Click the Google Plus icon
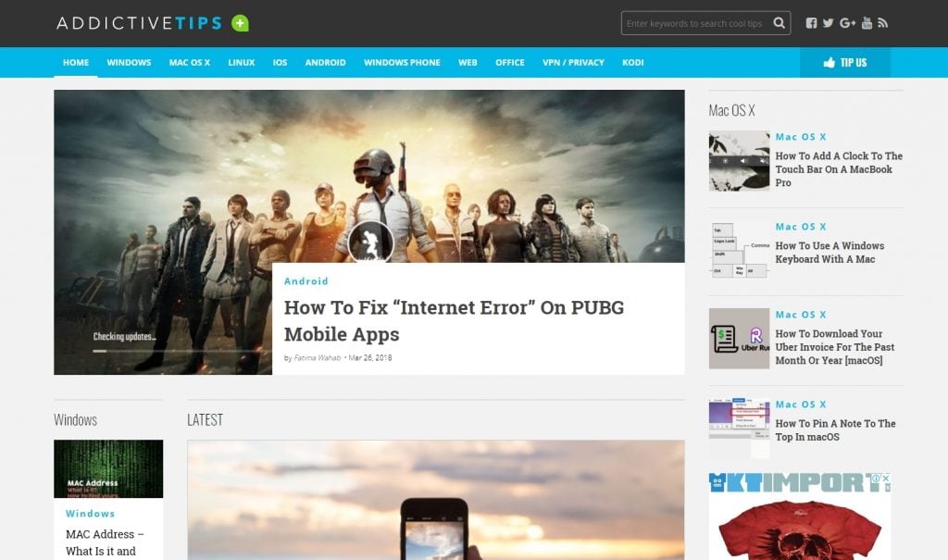Screen dimensions: 948x560 [847, 23]
